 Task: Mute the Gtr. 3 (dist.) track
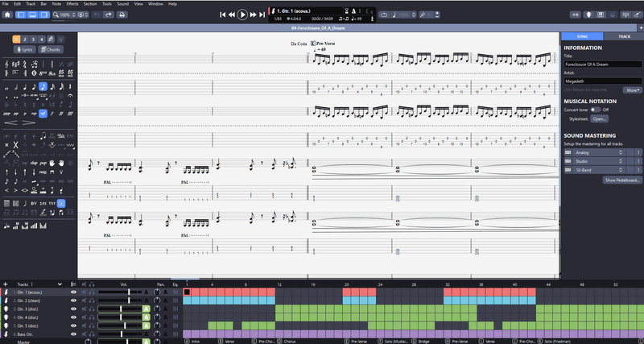point(85,309)
